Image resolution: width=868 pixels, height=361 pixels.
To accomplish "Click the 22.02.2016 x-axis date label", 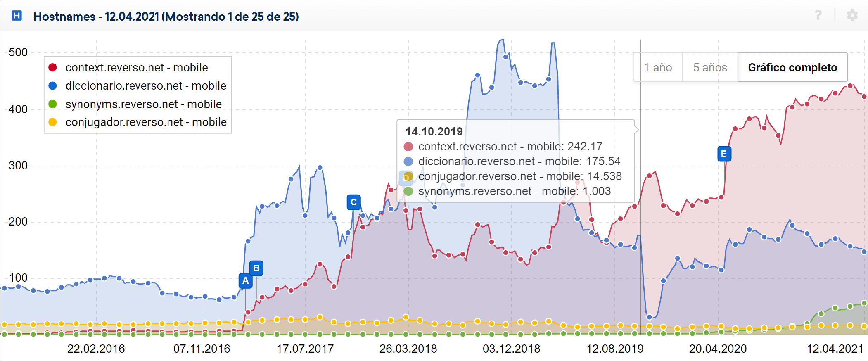I will pyautogui.click(x=96, y=349).
